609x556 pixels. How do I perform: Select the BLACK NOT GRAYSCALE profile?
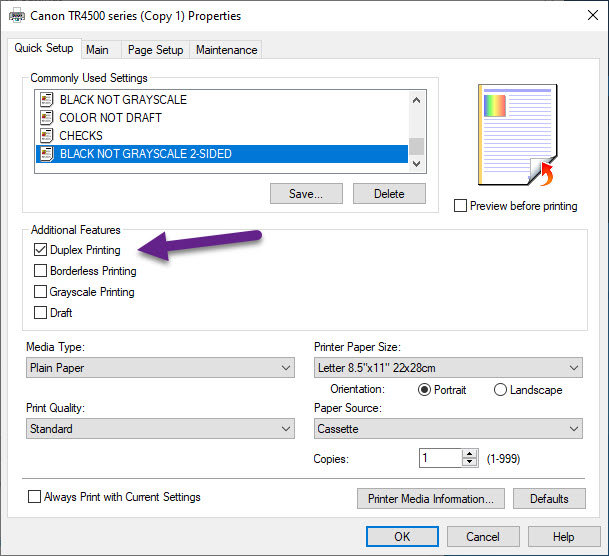tap(222, 100)
